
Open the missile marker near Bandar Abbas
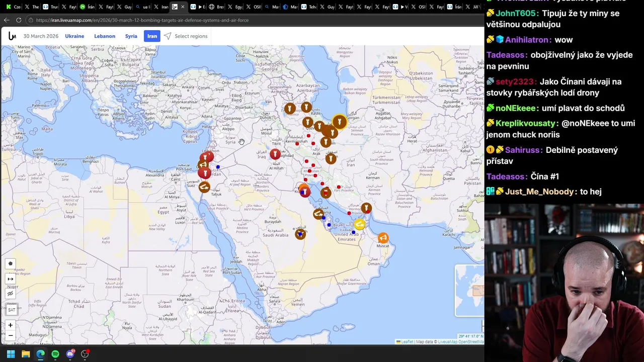[x=366, y=208]
